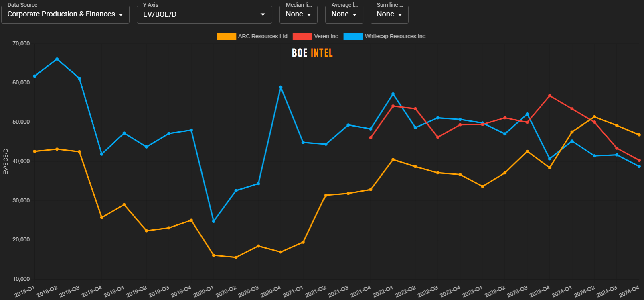Click the red Veren Inc. legend swatch
The height and width of the screenshot is (300, 644).
pyautogui.click(x=302, y=37)
